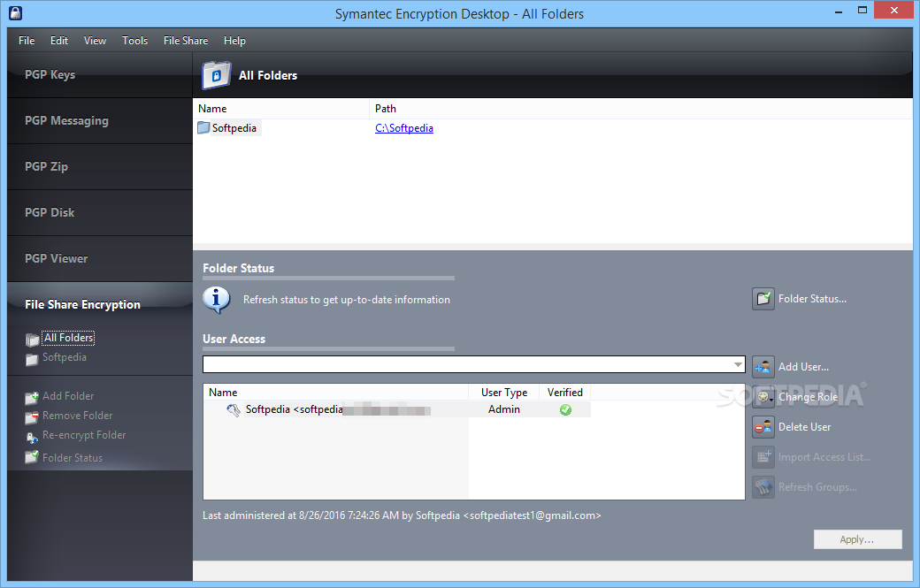Open the View menu
Screen dimensions: 920x588
95,41
